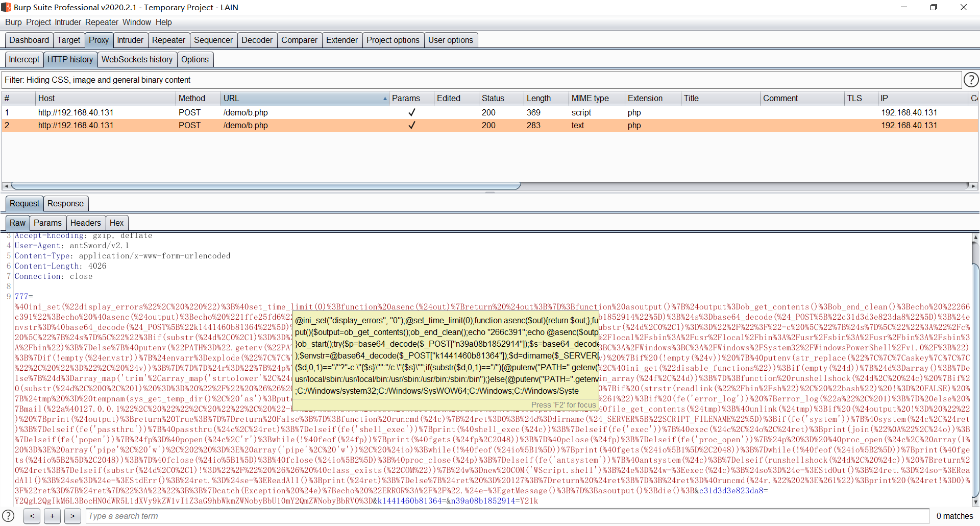Screen dimensions: 980x526
Task: Open the Project menu
Action: click(x=38, y=22)
